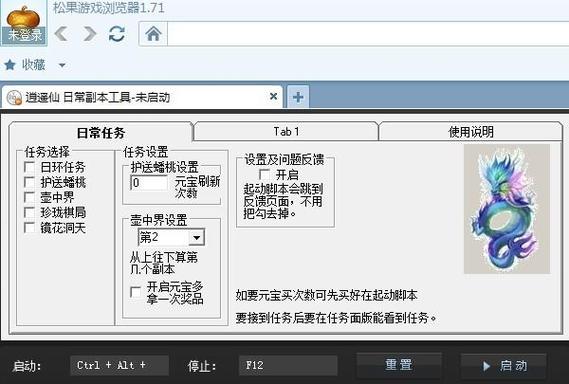Image resolution: width=569 pixels, height=384 pixels.
Task: Click the dragon artwork image
Action: pos(507,209)
